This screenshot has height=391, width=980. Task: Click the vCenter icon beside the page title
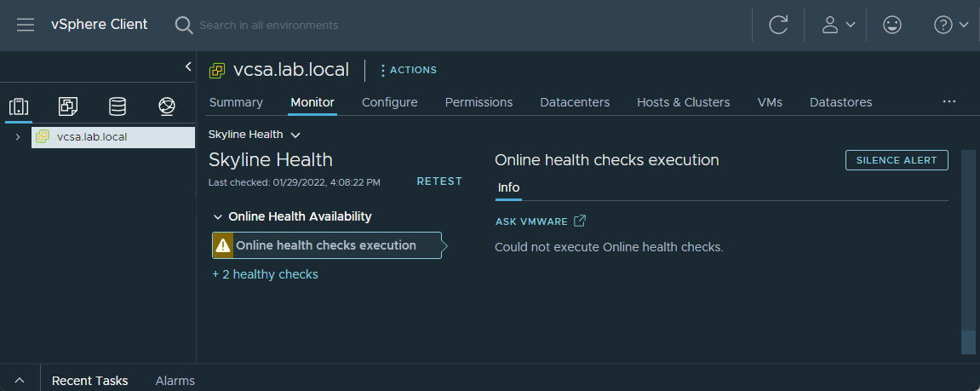(x=217, y=70)
